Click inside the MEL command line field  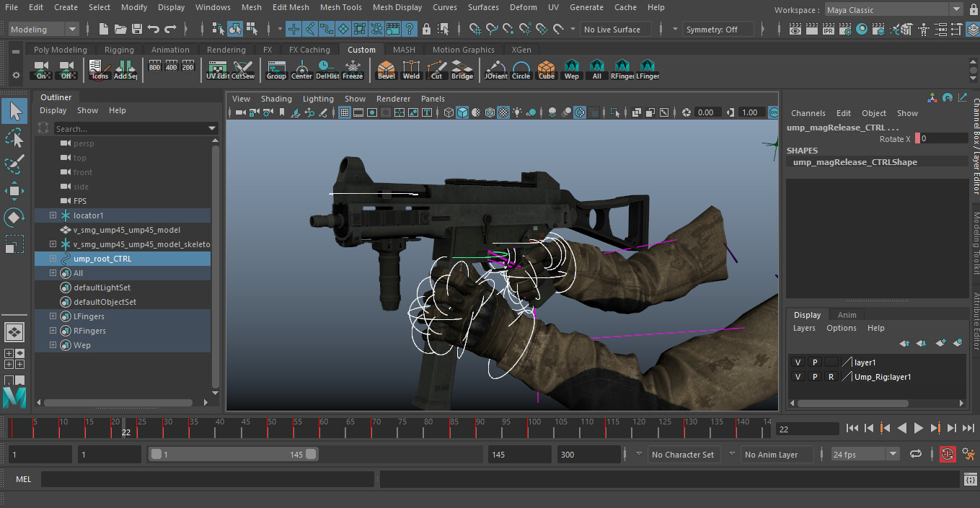[x=207, y=478]
